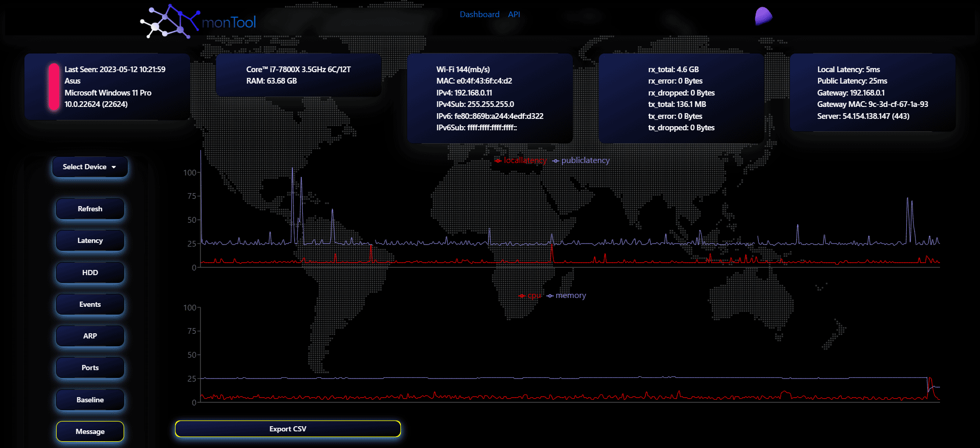View the Events list
This screenshot has width=980, height=448.
click(90, 305)
